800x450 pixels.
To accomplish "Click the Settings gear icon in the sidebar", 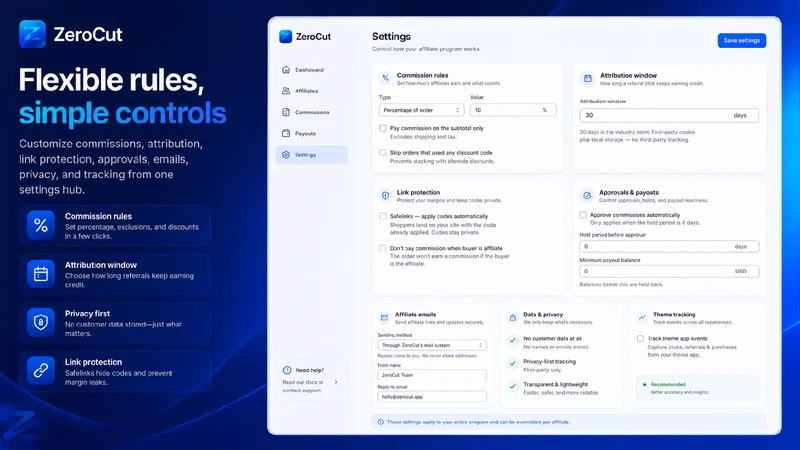I will [x=286, y=155].
